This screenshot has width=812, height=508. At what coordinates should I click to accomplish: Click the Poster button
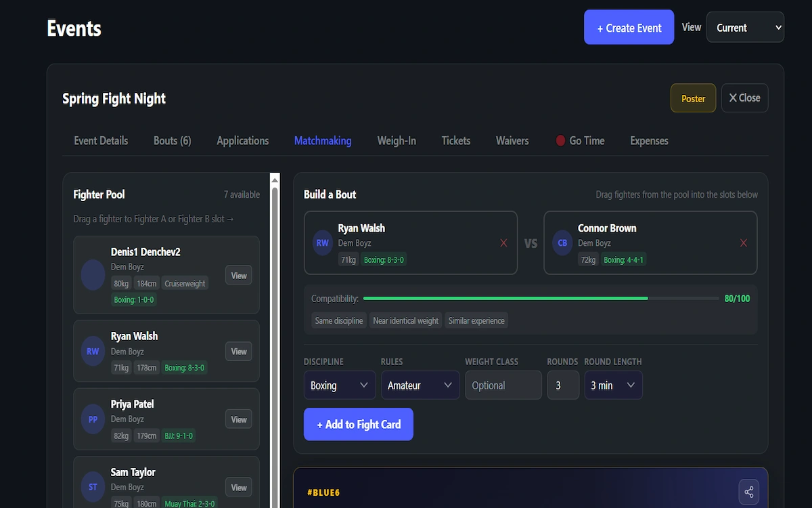(x=693, y=98)
